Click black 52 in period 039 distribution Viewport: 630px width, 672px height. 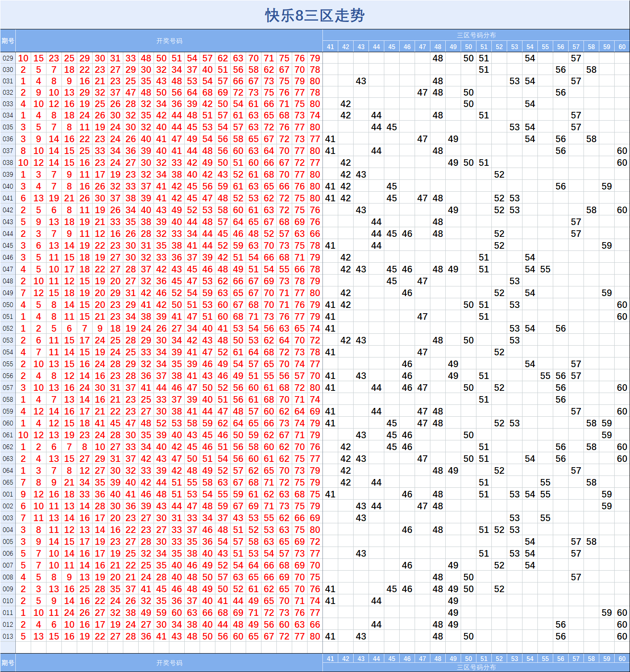coord(499,175)
